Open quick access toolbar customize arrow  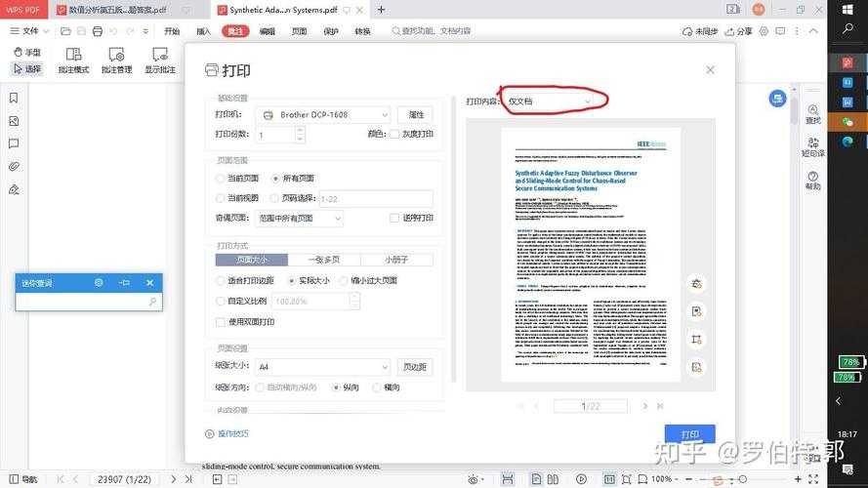pyautogui.click(x=145, y=31)
